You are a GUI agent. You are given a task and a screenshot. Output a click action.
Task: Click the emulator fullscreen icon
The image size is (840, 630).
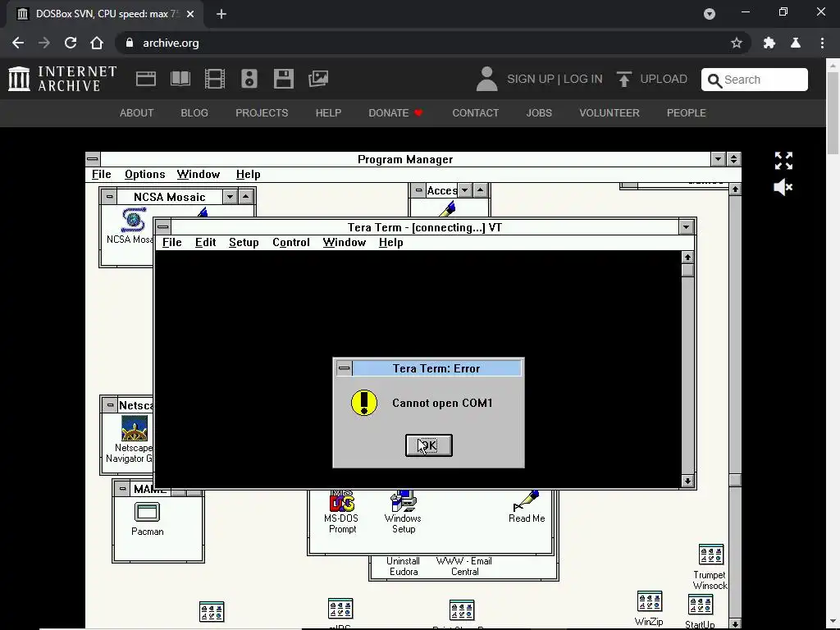tap(783, 161)
